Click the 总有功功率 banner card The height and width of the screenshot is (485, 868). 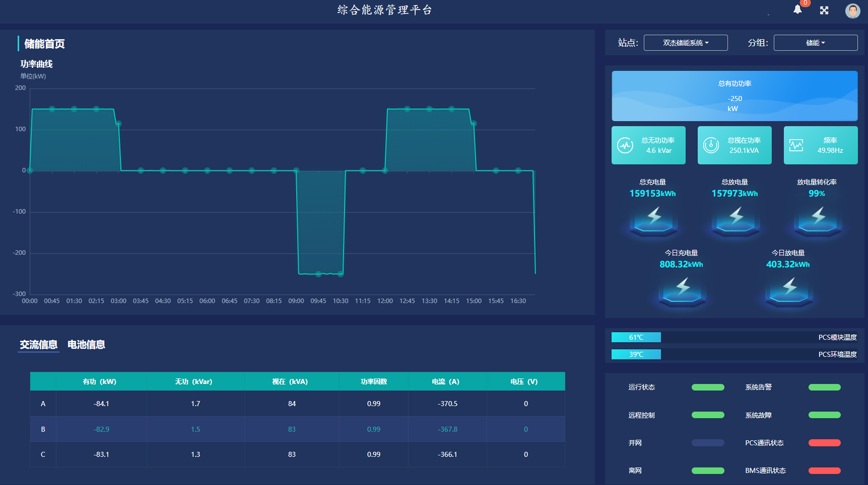pyautogui.click(x=734, y=96)
